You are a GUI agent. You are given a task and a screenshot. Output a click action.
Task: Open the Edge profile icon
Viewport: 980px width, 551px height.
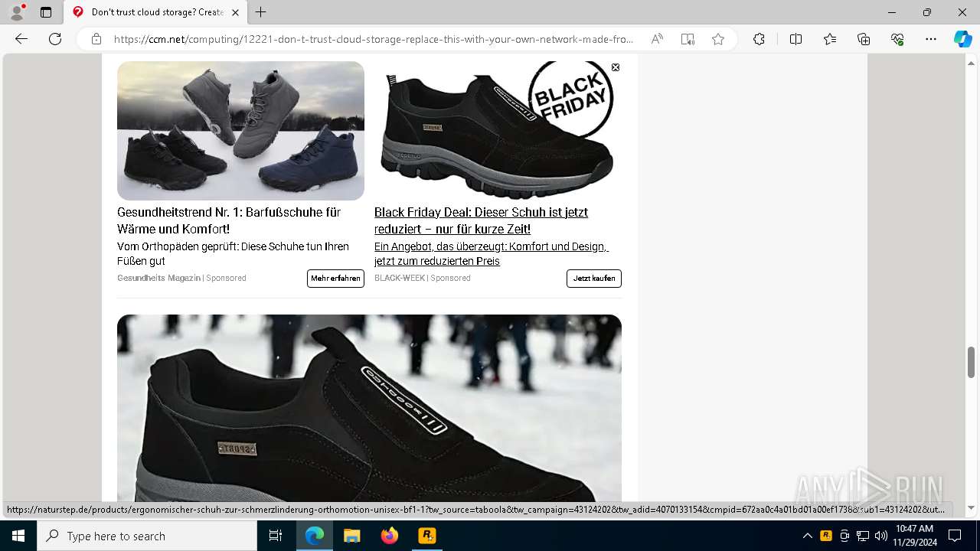click(x=17, y=12)
